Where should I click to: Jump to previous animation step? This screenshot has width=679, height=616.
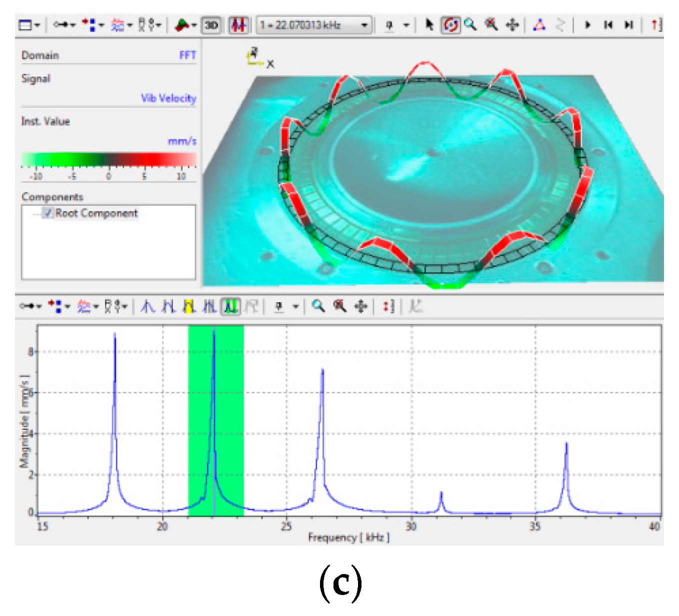point(608,24)
